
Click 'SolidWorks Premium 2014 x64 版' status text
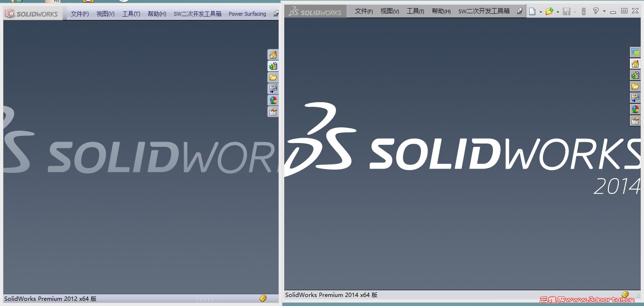click(x=331, y=295)
